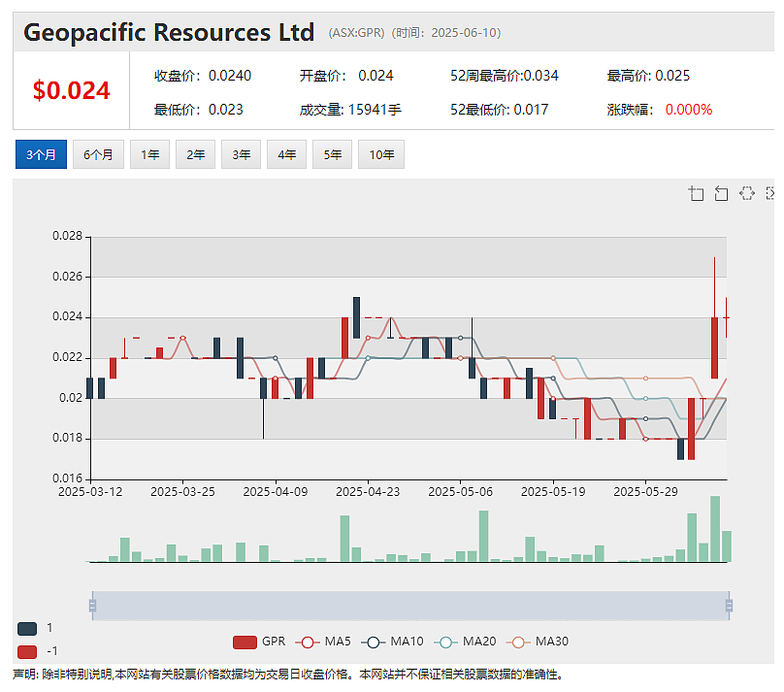The height and width of the screenshot is (692, 784).
Task: Select the 4年 range tab
Action: point(286,154)
